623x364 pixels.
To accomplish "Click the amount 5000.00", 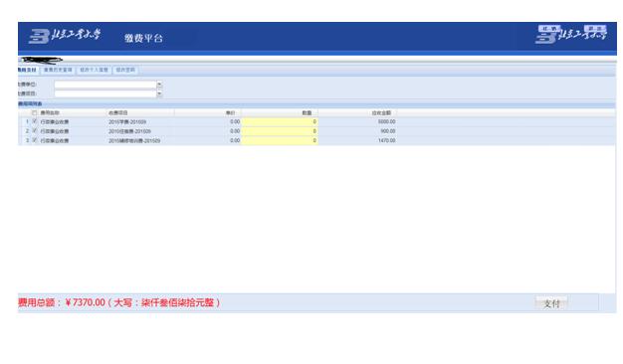I will click(386, 121).
